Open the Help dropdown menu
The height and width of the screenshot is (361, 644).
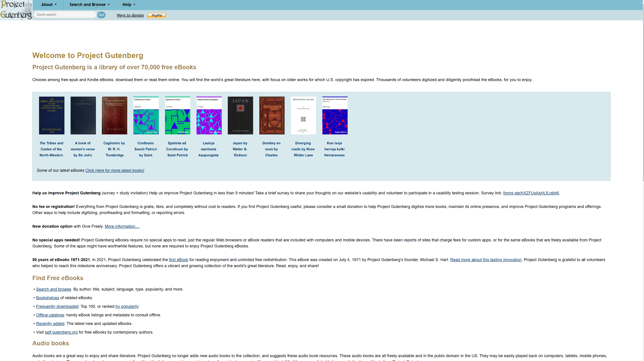(x=129, y=5)
